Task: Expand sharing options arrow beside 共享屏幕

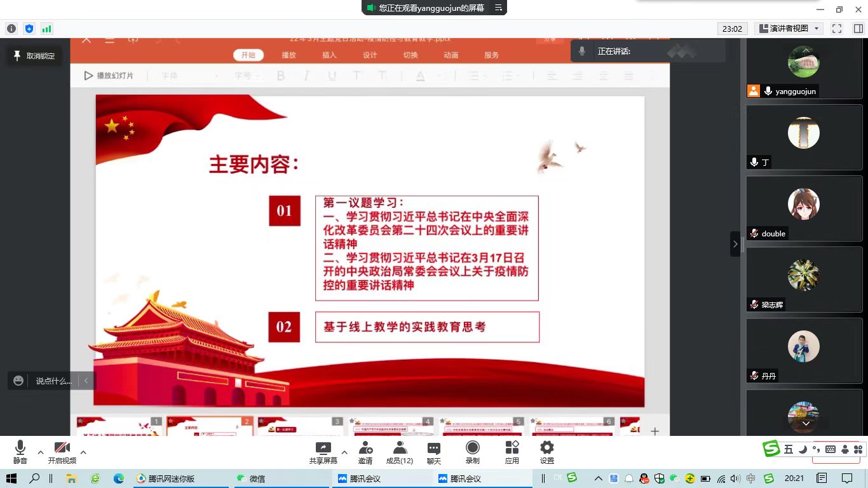Action: click(x=344, y=452)
